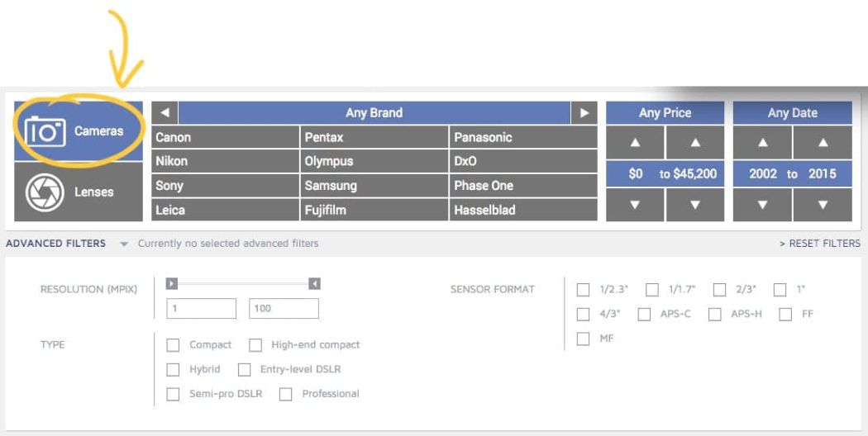Enable the Compact type checkbox
868x436 pixels.
(173, 345)
